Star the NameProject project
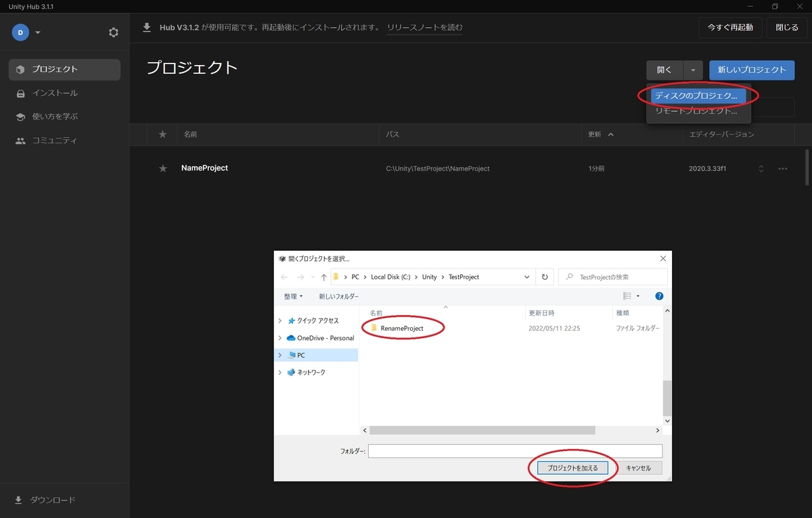Image resolution: width=812 pixels, height=518 pixels. pyautogui.click(x=162, y=168)
